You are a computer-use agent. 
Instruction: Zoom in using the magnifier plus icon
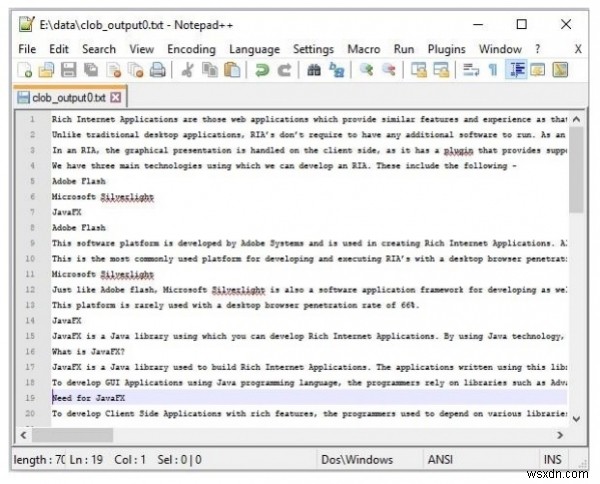click(366, 70)
